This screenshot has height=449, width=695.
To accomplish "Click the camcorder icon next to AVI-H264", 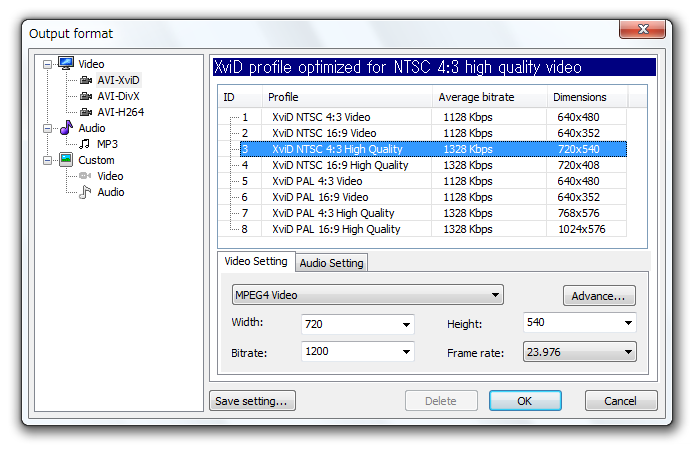I will 86,112.
